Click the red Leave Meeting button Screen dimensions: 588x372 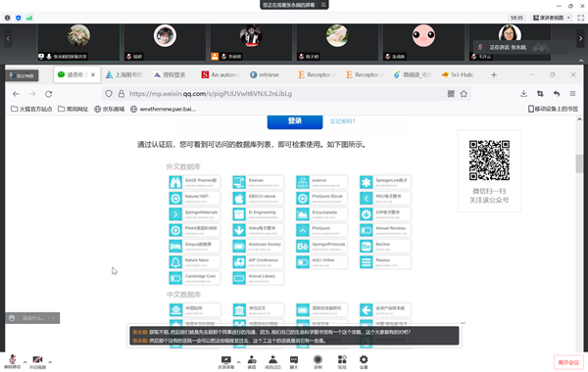568,362
